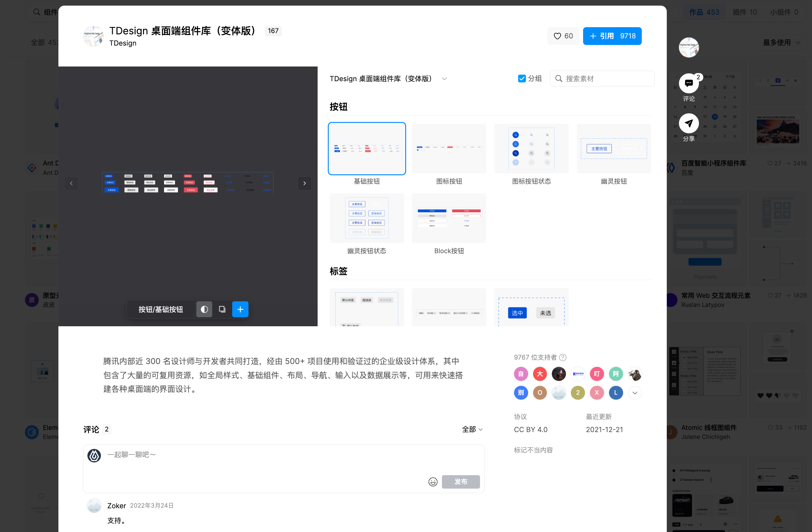Viewport: 812px width, 532px height.
Task: Click the 分享 paper plane icon
Action: click(689, 123)
